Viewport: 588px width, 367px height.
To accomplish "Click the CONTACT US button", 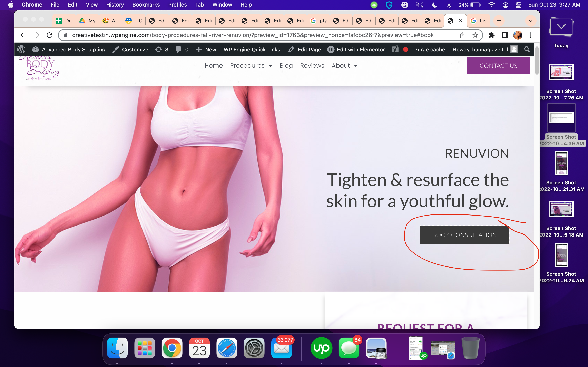I will point(498,65).
